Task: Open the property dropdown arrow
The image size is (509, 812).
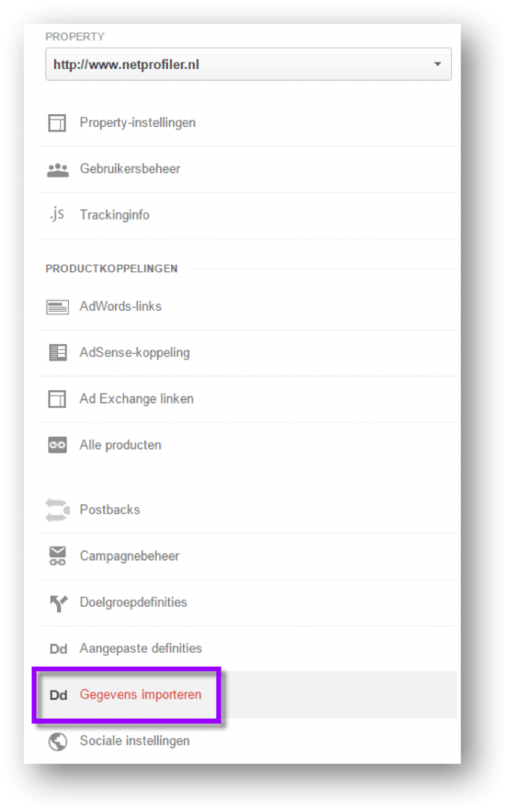Action: click(438, 64)
